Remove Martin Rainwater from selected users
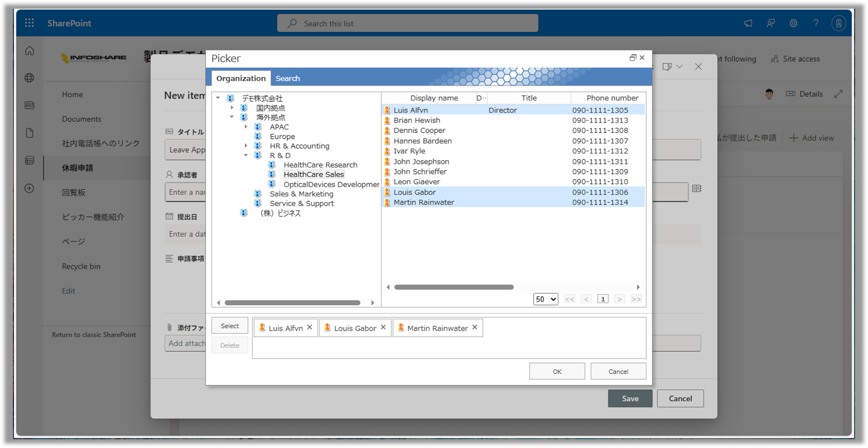The height and width of the screenshot is (448, 868). click(475, 327)
